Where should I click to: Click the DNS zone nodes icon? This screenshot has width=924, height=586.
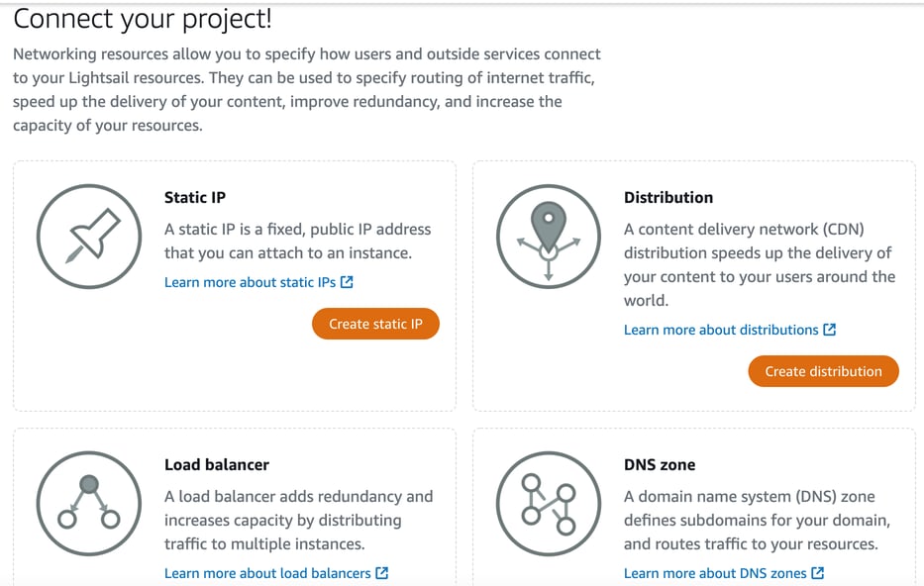click(548, 503)
